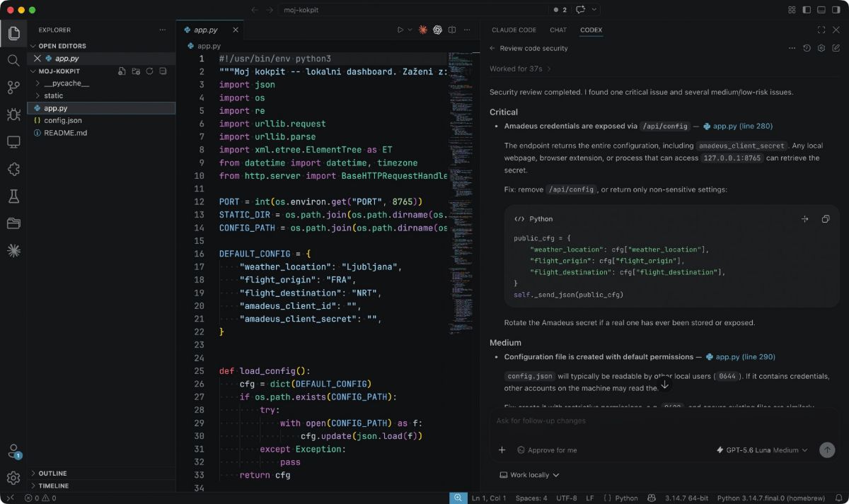Screen dimensions: 849x504
Task: Refresh the explorer file tree
Action: 149,71
